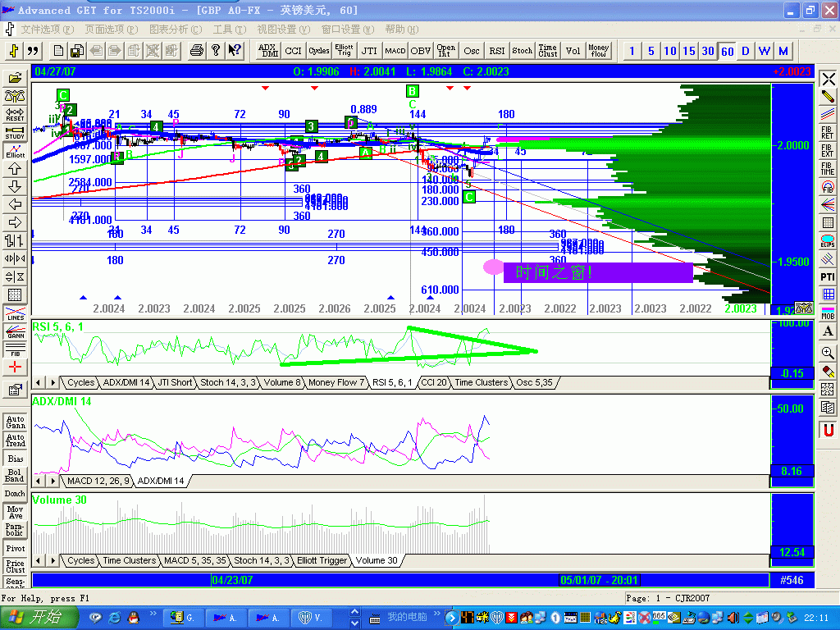The width and height of the screenshot is (840, 630).
Task: Select the Weekly W timeframe button
Action: click(765, 51)
